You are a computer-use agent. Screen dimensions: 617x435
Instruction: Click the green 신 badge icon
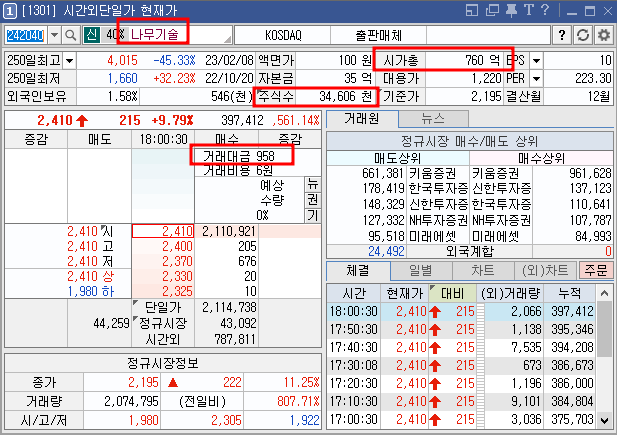(92, 35)
